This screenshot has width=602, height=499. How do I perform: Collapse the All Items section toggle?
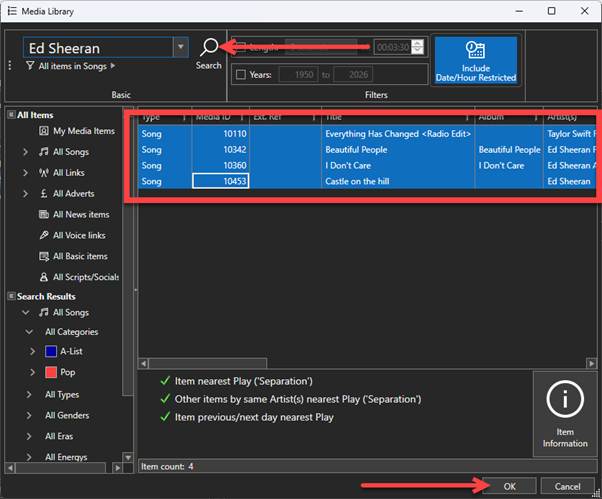click(11, 115)
